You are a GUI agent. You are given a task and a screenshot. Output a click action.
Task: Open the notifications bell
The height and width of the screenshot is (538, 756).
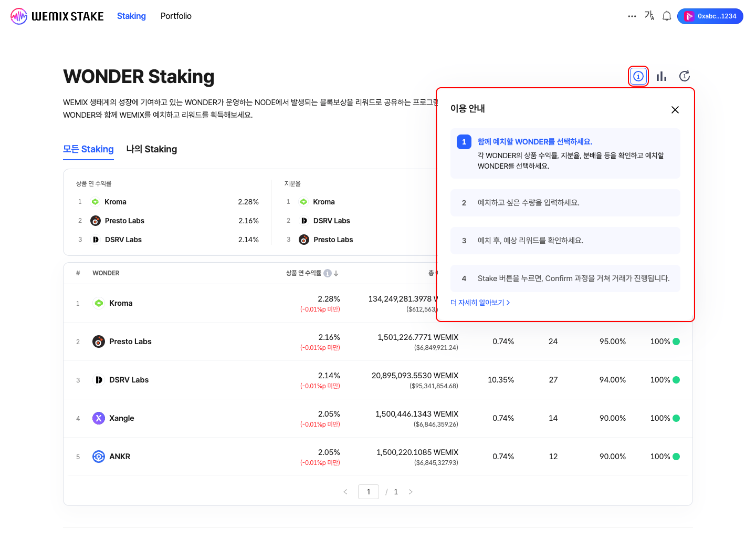[667, 16]
